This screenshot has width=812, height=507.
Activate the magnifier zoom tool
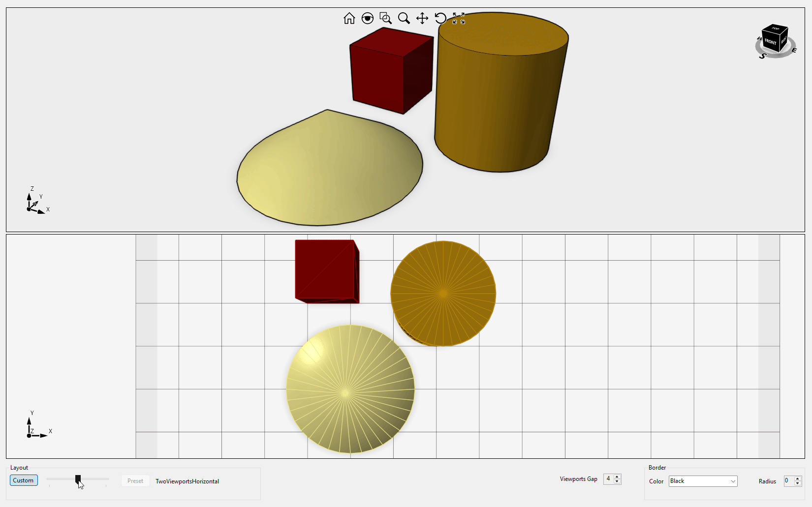[404, 19]
